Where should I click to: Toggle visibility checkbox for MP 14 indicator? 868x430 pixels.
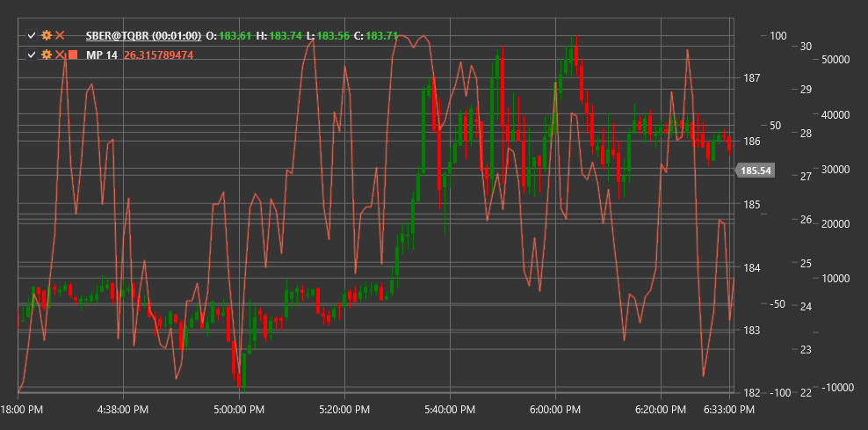(32, 55)
